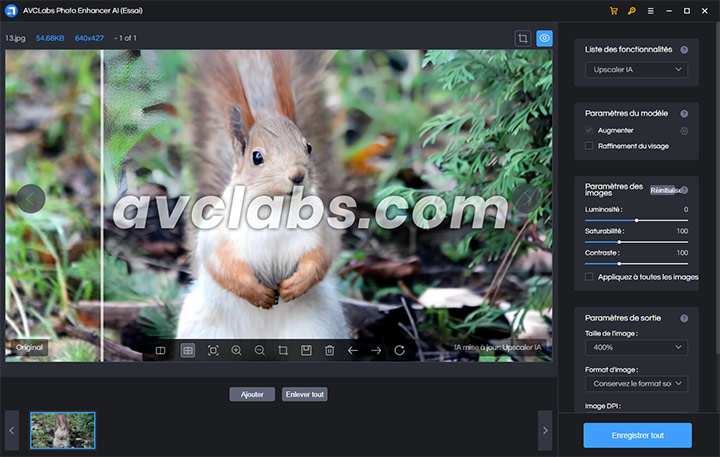Click the Image DPI label
The width and height of the screenshot is (720, 457).
(x=602, y=406)
